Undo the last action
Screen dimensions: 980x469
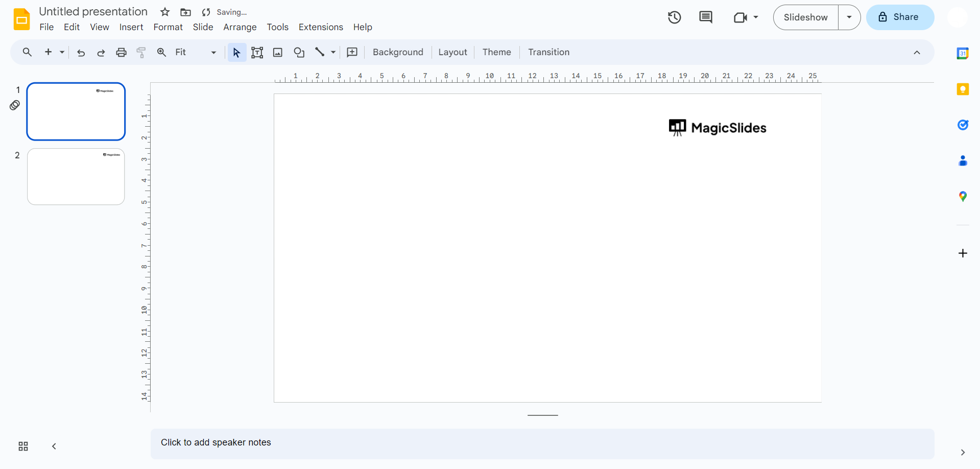tap(81, 53)
